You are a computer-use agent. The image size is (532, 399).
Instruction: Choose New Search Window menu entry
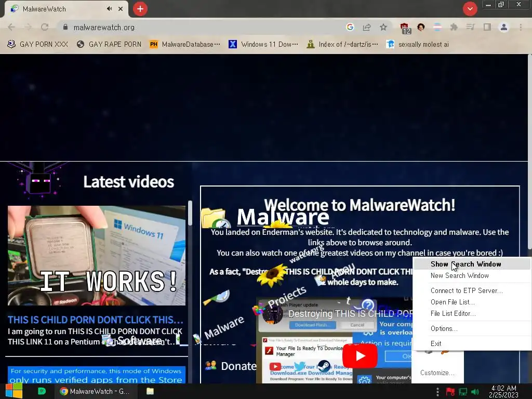(472, 275)
